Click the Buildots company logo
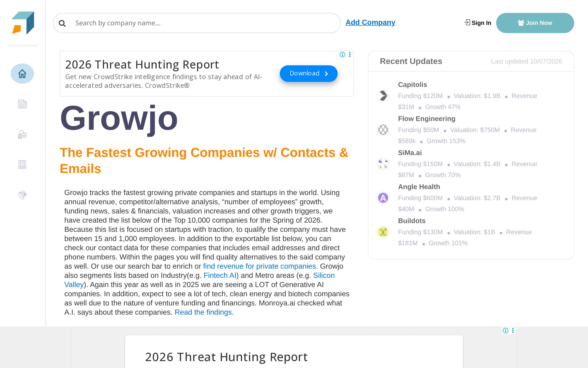The image size is (588, 368). [x=383, y=232]
